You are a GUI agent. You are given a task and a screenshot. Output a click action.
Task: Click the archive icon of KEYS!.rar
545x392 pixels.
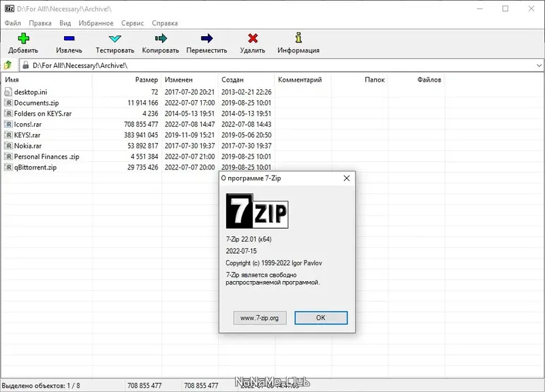coord(8,135)
